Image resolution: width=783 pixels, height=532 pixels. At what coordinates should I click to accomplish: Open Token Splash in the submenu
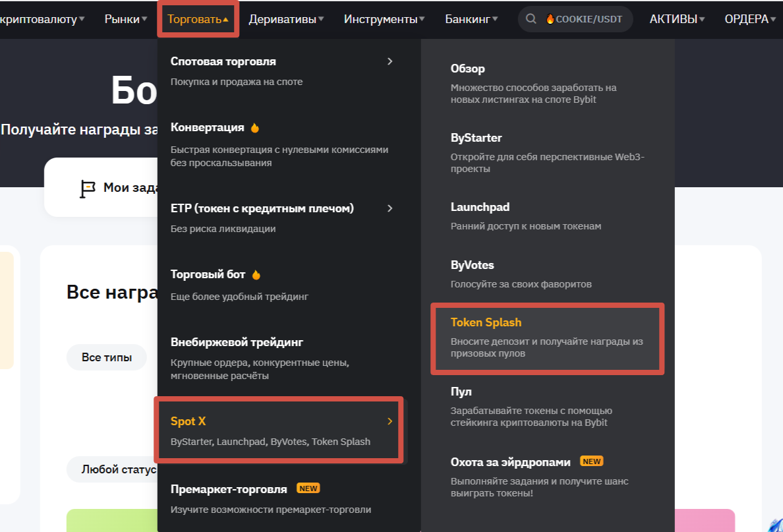[547, 339]
